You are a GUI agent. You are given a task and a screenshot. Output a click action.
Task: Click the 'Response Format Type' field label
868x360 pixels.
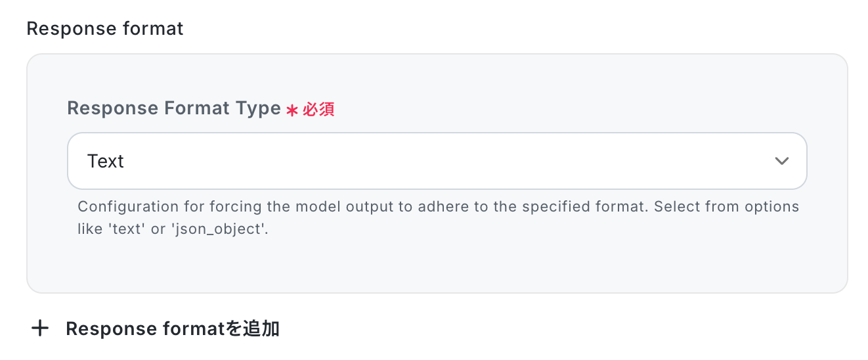pyautogui.click(x=173, y=108)
